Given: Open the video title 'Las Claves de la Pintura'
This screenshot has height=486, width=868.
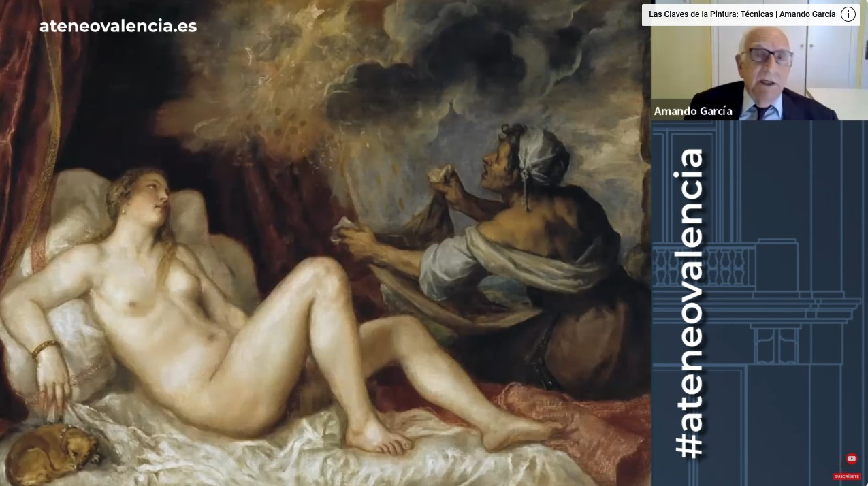Looking at the screenshot, I should click(741, 14).
